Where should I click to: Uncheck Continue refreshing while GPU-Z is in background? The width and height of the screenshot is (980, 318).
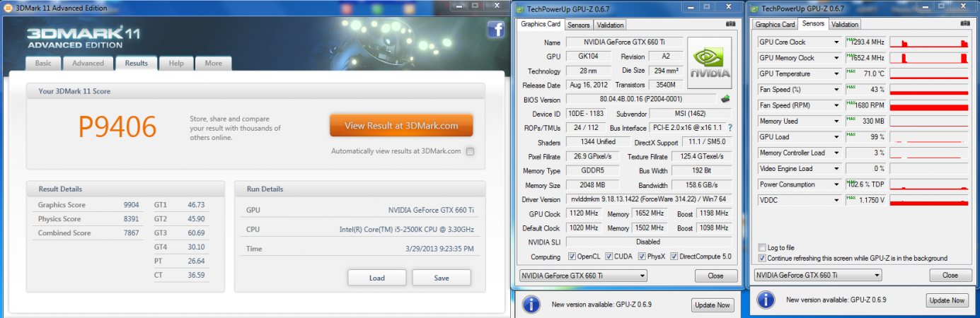coord(761,258)
